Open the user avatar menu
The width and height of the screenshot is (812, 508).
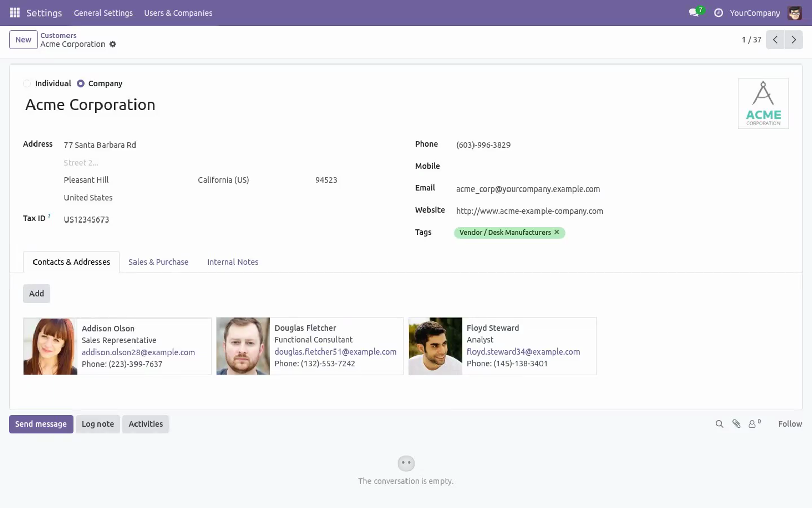coord(794,13)
